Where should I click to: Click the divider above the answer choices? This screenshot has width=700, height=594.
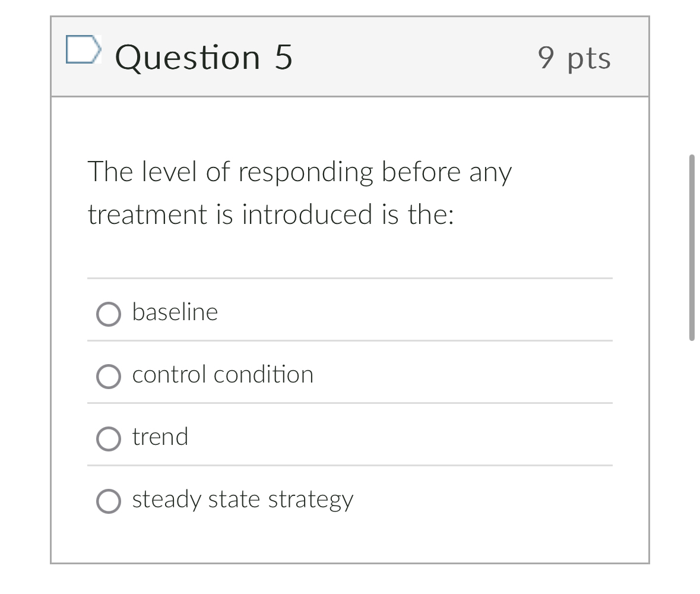click(350, 278)
